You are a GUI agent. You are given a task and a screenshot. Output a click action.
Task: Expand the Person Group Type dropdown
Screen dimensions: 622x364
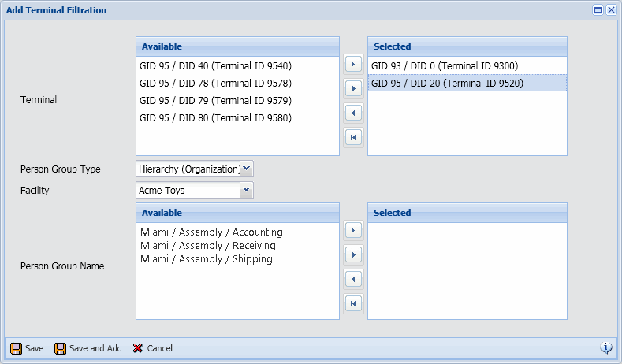(x=247, y=169)
